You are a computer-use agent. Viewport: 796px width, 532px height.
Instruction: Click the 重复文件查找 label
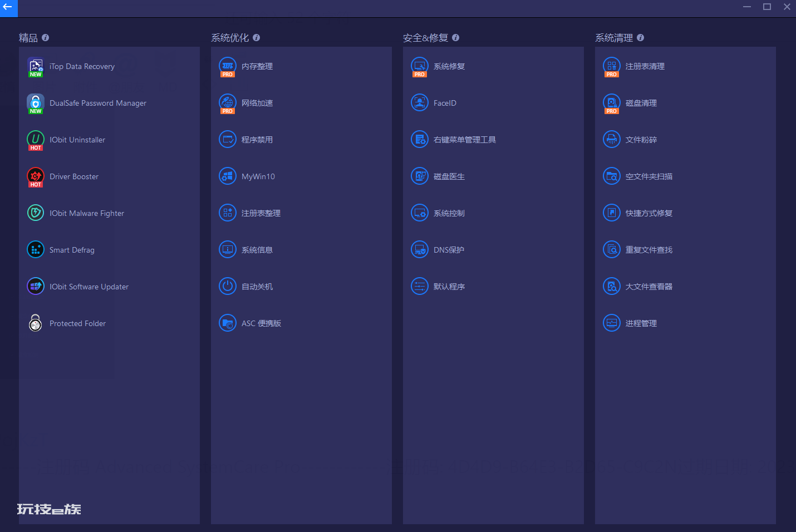(649, 250)
